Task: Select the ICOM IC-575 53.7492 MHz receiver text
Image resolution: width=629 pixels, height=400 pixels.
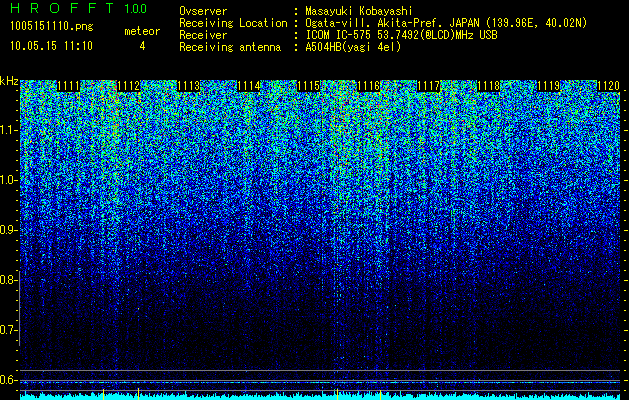Action: (402, 35)
